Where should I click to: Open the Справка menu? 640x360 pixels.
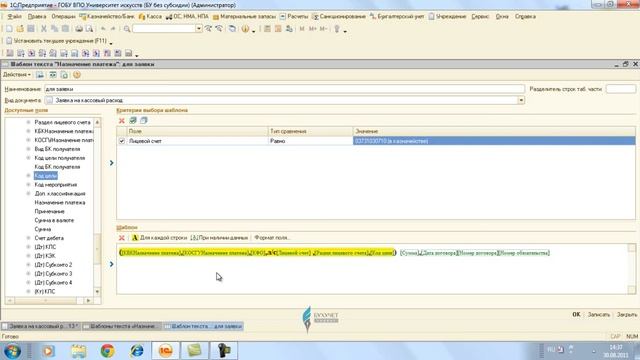pyautogui.click(x=525, y=17)
